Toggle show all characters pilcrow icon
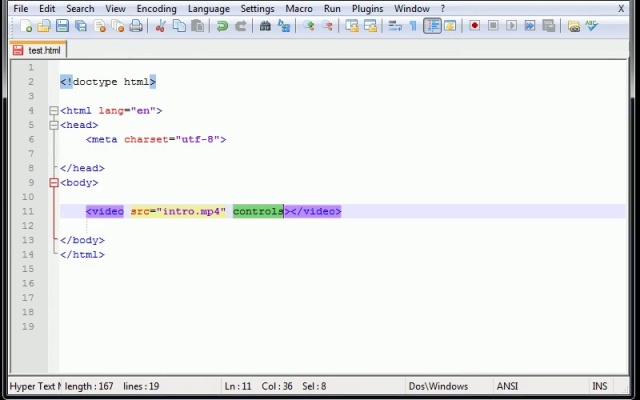Screen dimensions: 640x400 [413, 26]
